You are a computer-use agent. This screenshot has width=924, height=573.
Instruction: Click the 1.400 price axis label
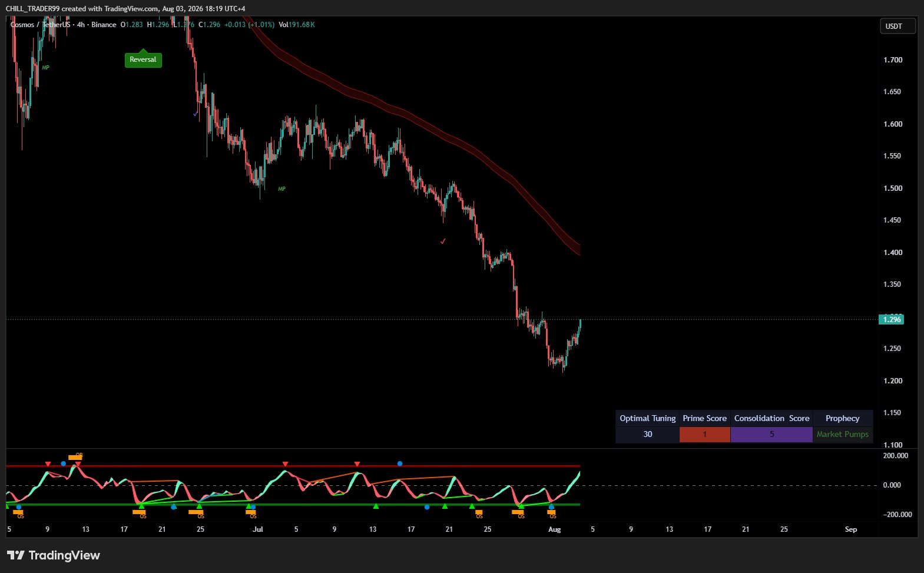[893, 253]
